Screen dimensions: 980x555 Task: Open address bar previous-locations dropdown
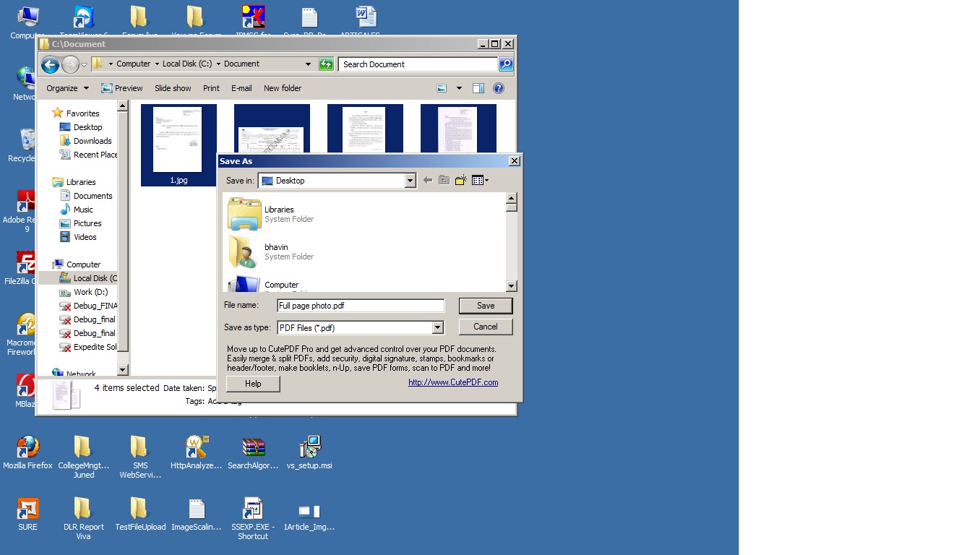308,64
